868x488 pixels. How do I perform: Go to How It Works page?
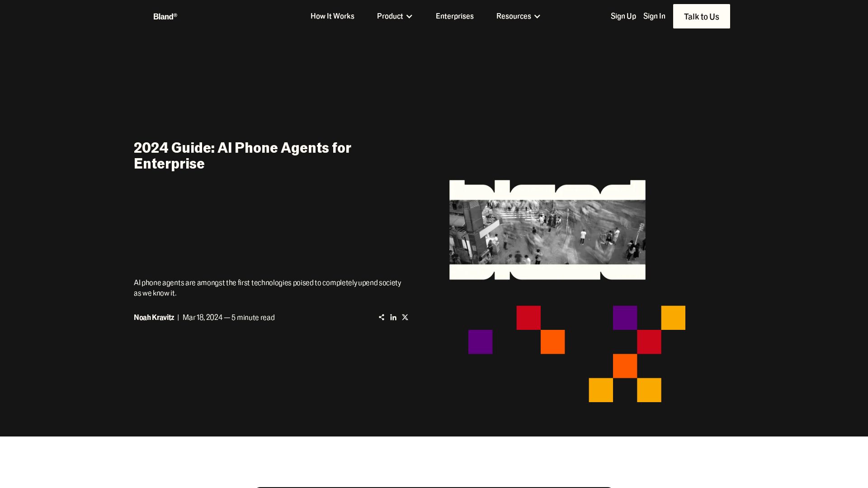(332, 16)
